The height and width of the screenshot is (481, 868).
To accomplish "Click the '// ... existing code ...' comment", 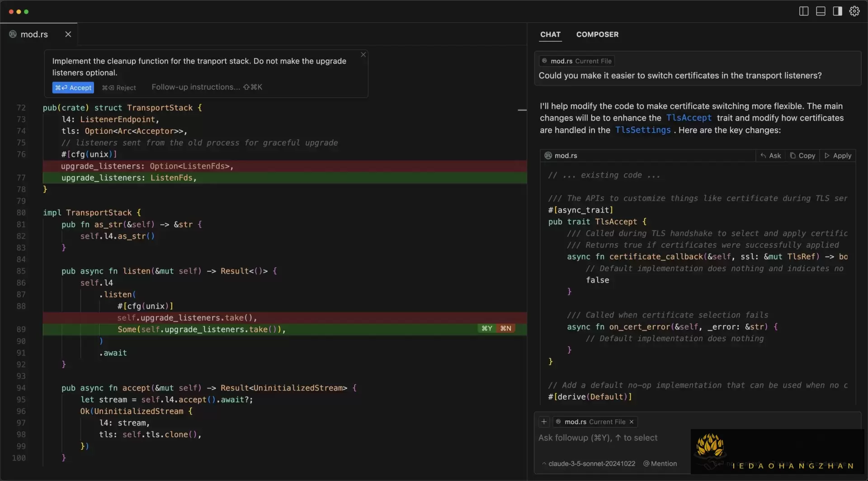I will tap(604, 175).
